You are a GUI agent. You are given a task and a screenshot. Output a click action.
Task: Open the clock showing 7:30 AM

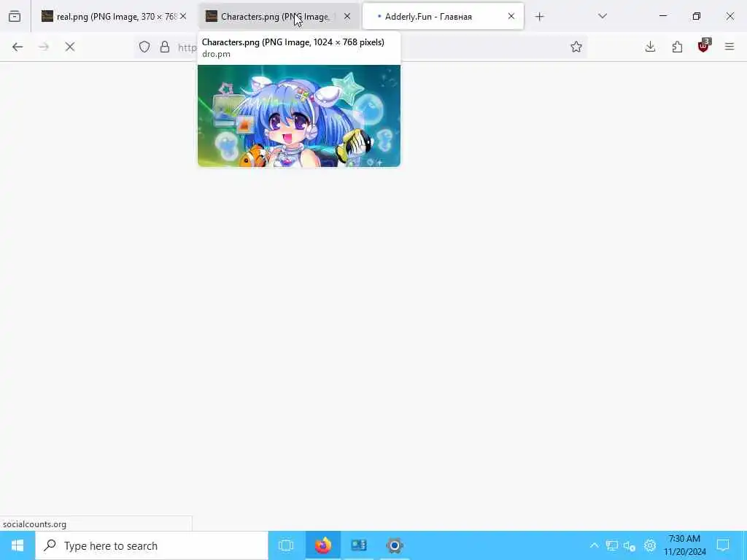(x=684, y=545)
